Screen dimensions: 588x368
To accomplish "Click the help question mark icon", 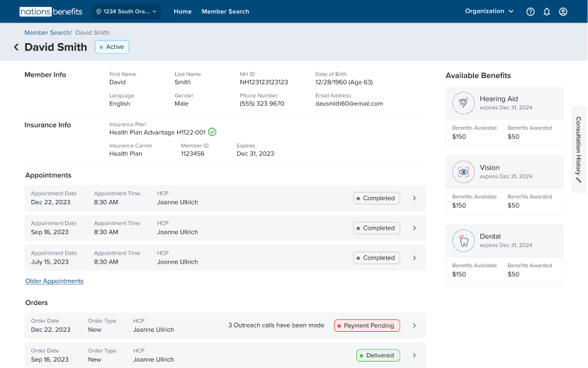I will pyautogui.click(x=531, y=11).
